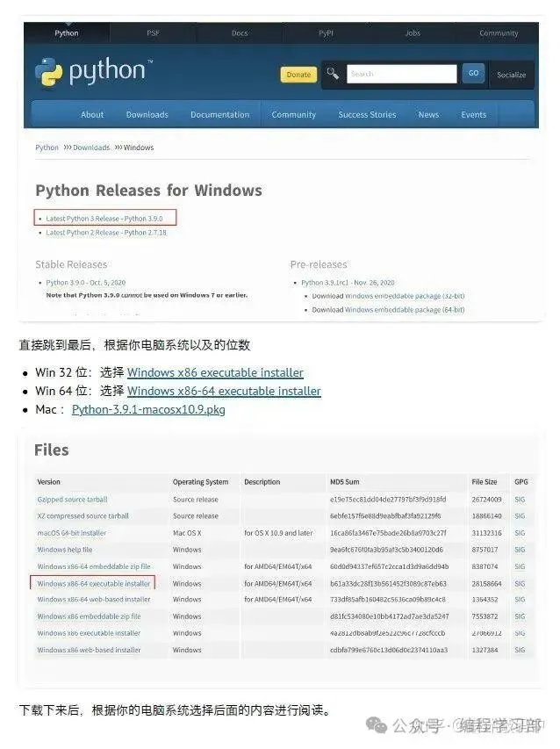Open the Community menu in the blue navigation bar
This screenshot has width=560, height=749.
tap(294, 115)
